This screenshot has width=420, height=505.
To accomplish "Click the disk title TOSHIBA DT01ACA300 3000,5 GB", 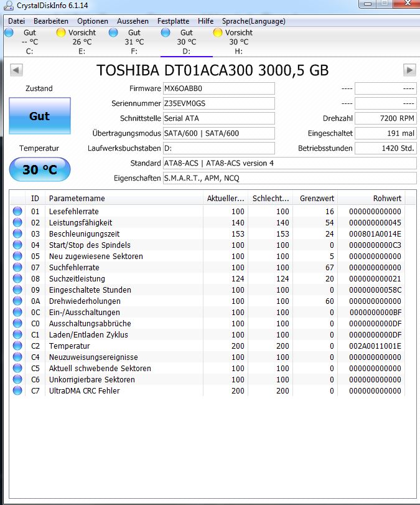I will pyautogui.click(x=213, y=70).
